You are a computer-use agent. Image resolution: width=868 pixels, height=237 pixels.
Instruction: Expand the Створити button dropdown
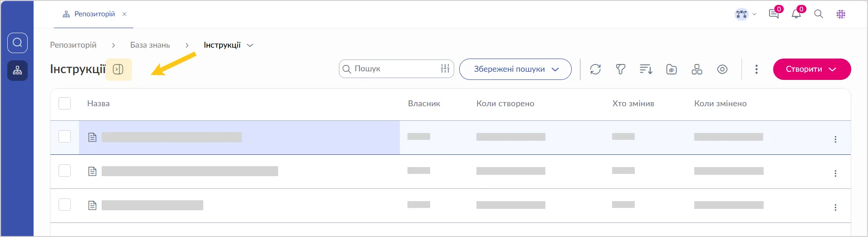click(812, 69)
